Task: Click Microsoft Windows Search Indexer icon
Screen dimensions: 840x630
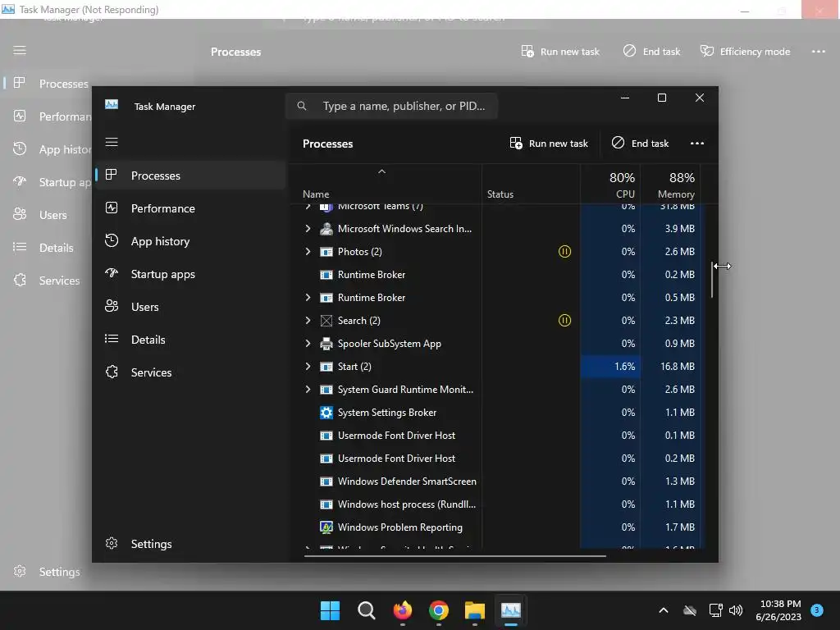Action: coord(326,229)
